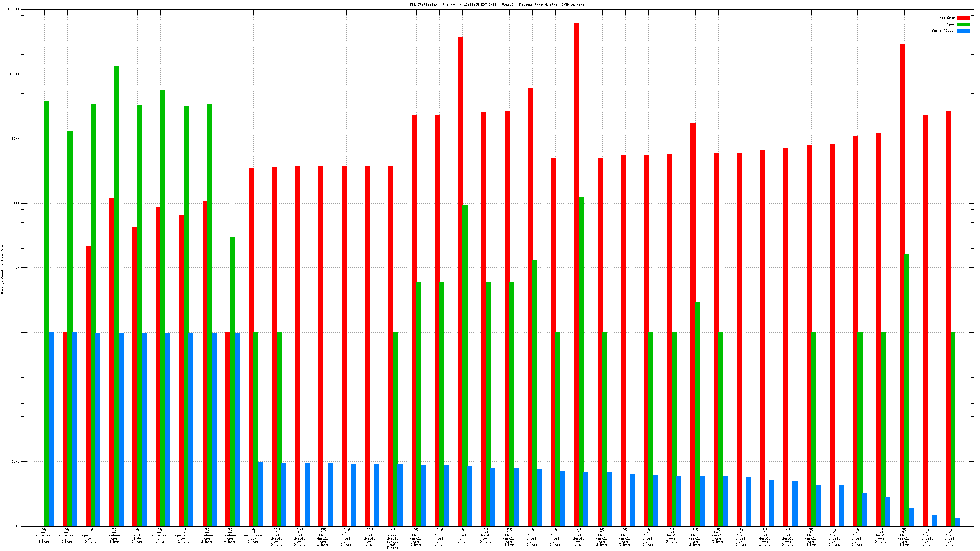Click the 0.1 y-axis tick label

click(x=16, y=397)
